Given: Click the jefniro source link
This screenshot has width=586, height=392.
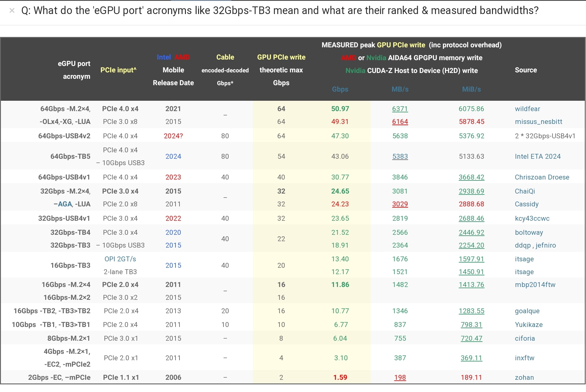Looking at the screenshot, I should coord(545,245).
